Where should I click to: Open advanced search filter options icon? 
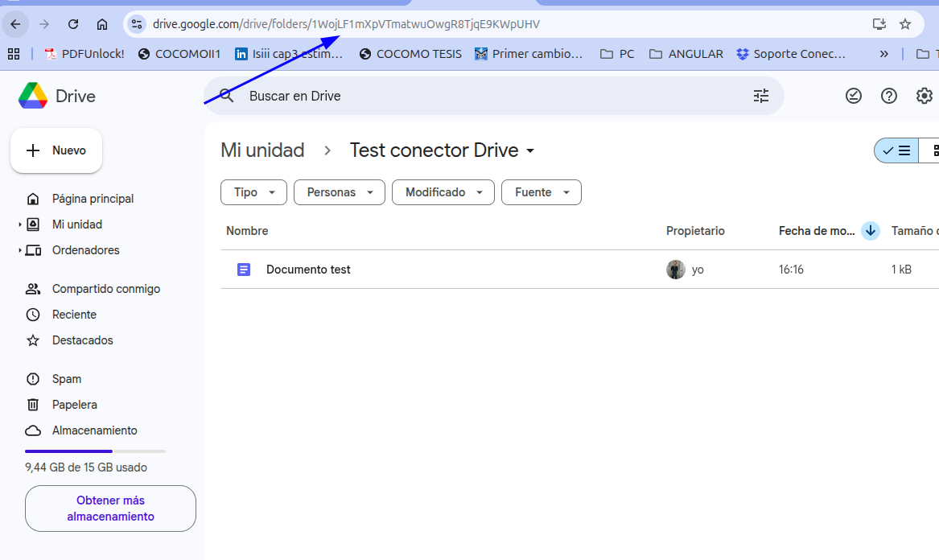click(760, 96)
